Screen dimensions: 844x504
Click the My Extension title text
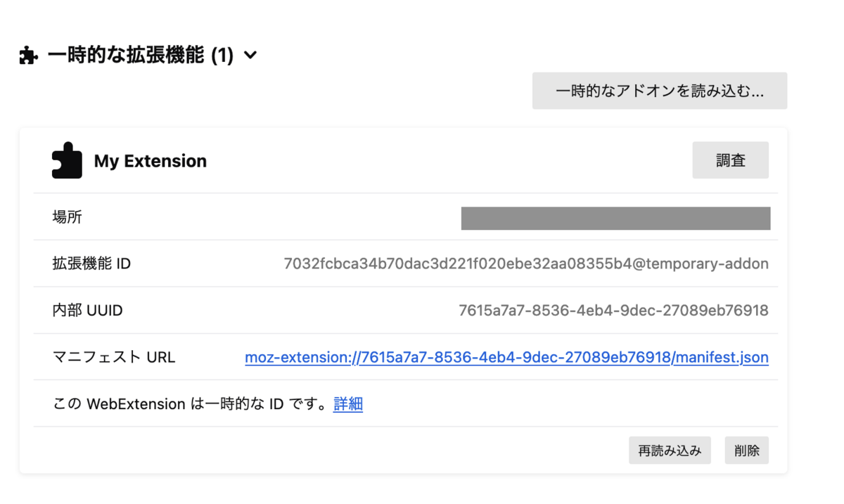click(151, 161)
